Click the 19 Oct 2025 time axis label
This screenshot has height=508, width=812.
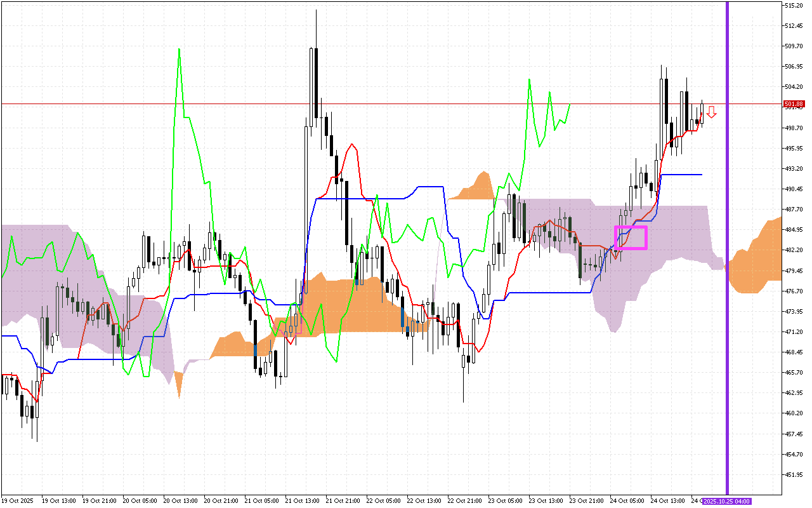(x=17, y=500)
